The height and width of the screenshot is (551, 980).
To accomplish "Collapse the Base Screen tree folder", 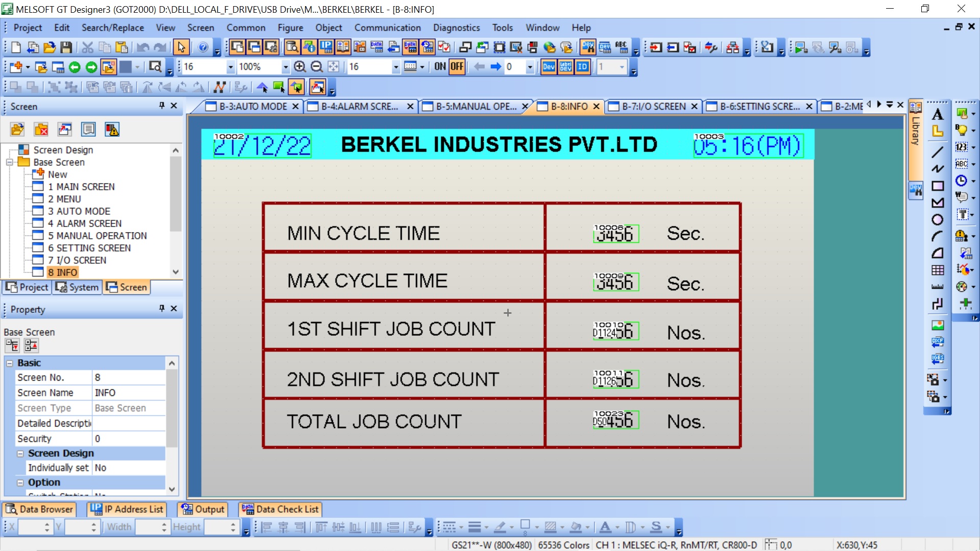I will pos(10,162).
